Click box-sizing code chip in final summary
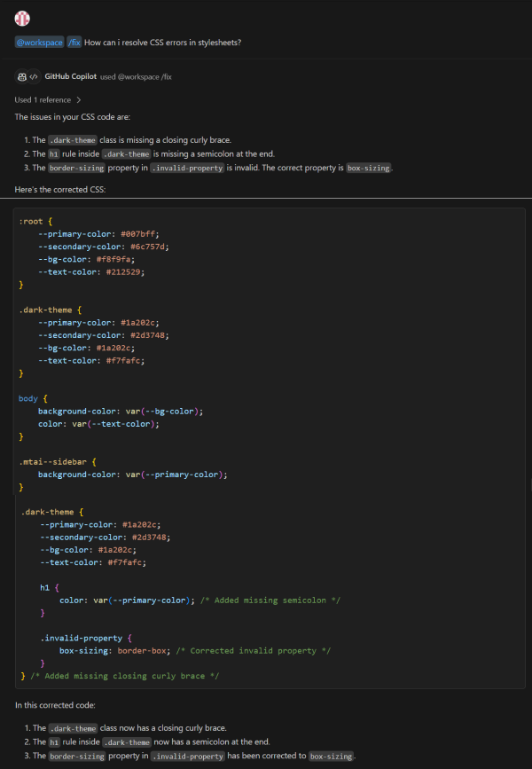Viewport: 532px width, 769px height. (x=331, y=756)
